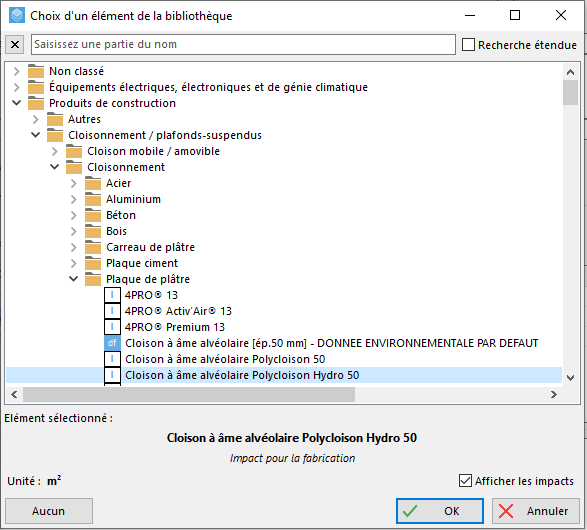587x530 pixels.
Task: Click the 4PRO® Premium 13 item icon
Action: (112, 327)
